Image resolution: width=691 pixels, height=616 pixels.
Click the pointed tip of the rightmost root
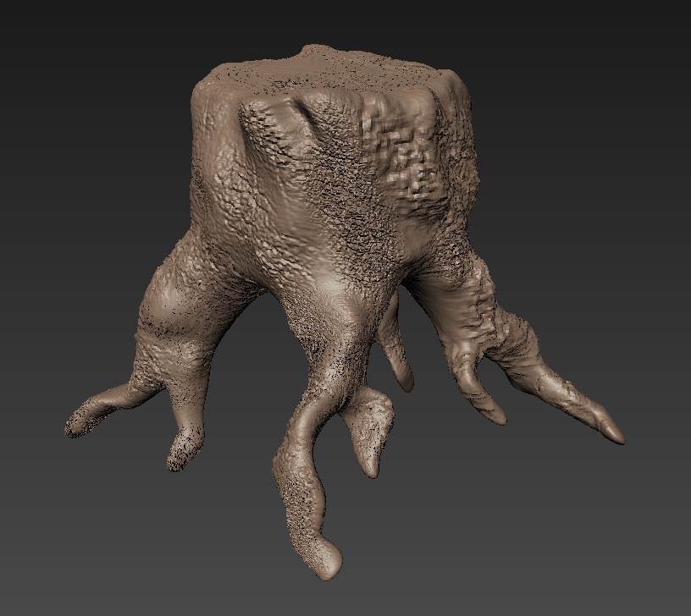616,437
